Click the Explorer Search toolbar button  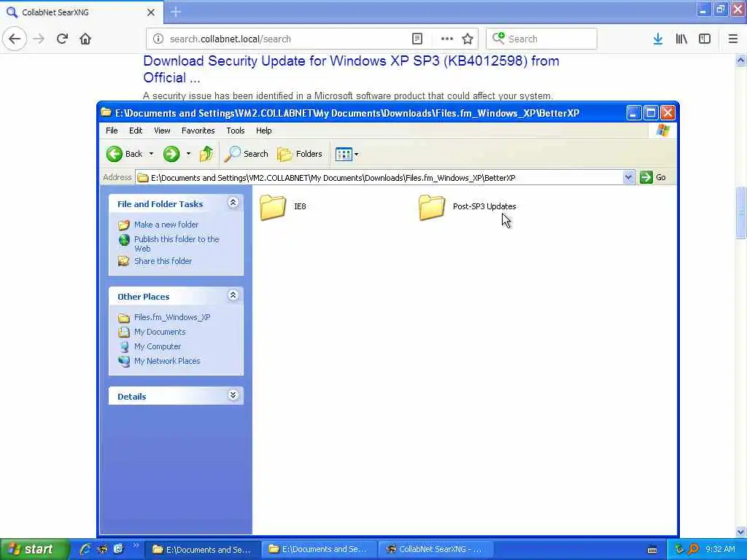(x=247, y=154)
